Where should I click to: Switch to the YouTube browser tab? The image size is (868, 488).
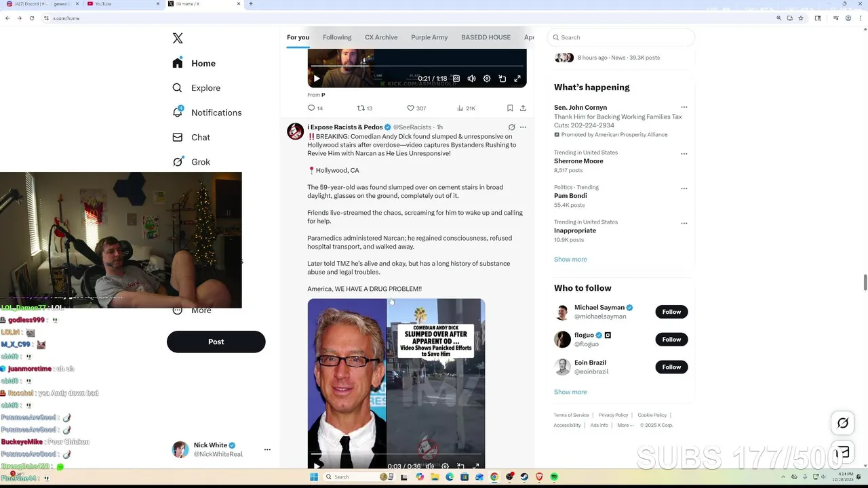point(122,4)
